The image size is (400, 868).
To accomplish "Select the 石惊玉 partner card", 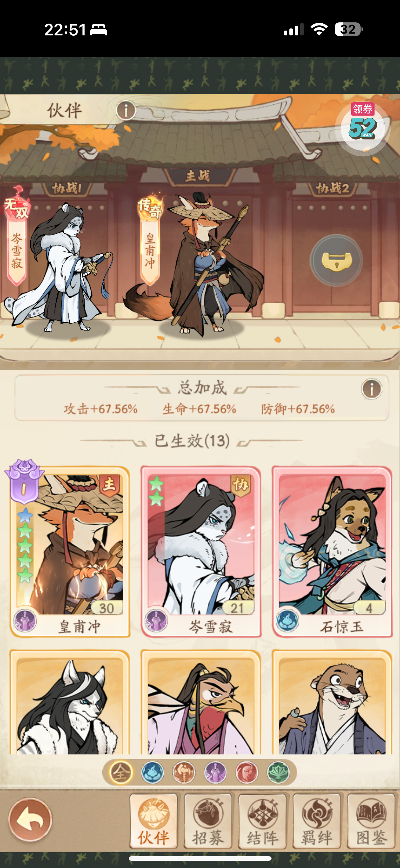I will 332,552.
